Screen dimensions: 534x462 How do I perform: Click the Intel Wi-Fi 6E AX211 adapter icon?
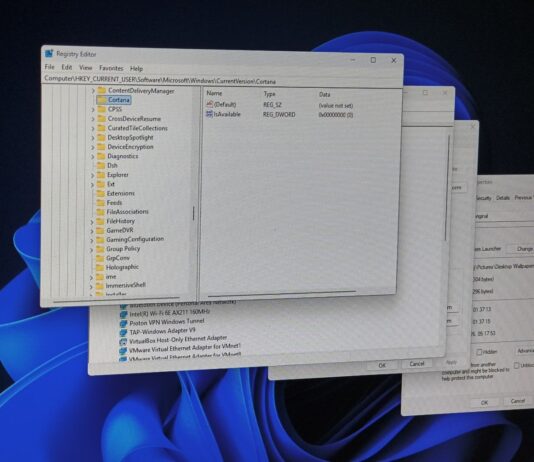(x=124, y=314)
